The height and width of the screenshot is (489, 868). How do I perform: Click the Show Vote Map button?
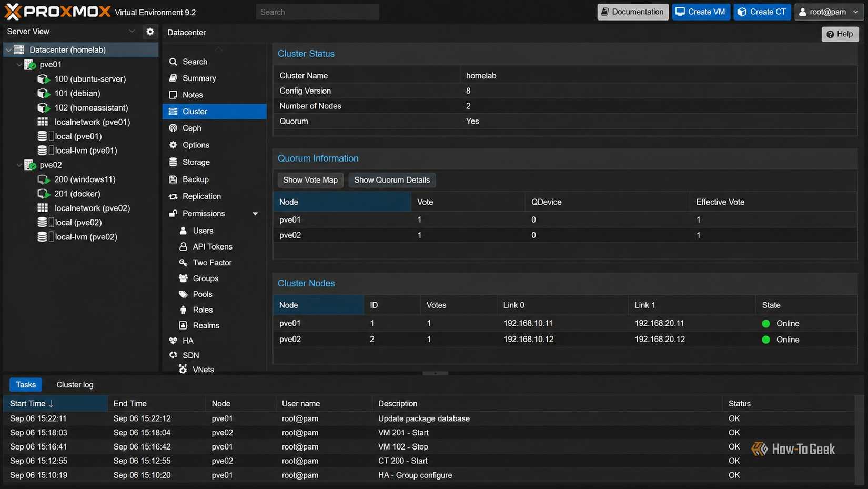(310, 180)
